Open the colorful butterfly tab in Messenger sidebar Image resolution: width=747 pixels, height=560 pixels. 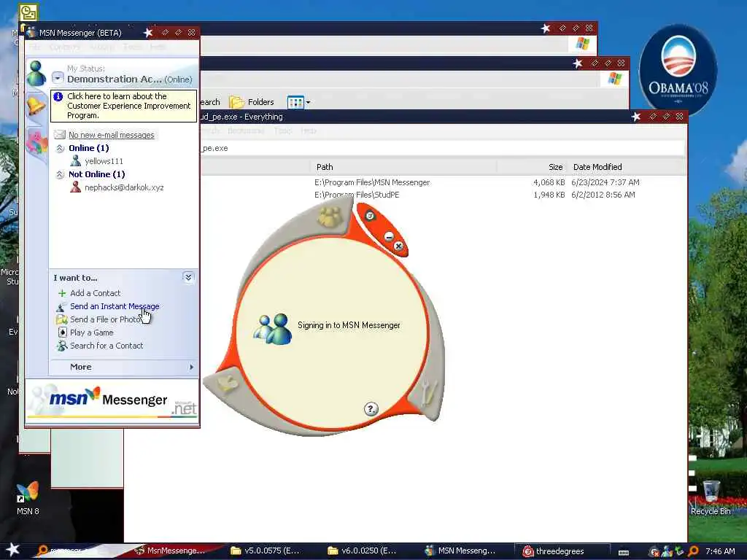tap(36, 141)
